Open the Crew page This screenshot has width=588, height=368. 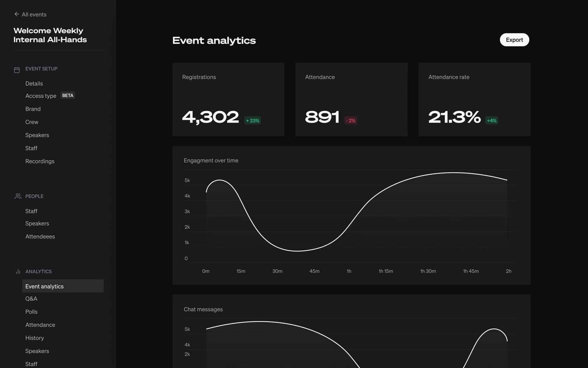(32, 122)
